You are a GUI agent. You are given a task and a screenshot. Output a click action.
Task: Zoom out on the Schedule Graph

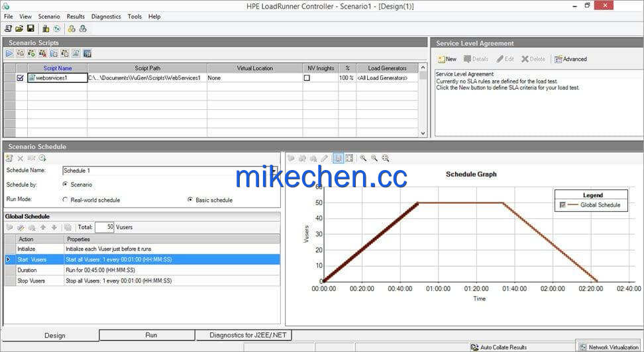[x=374, y=158]
